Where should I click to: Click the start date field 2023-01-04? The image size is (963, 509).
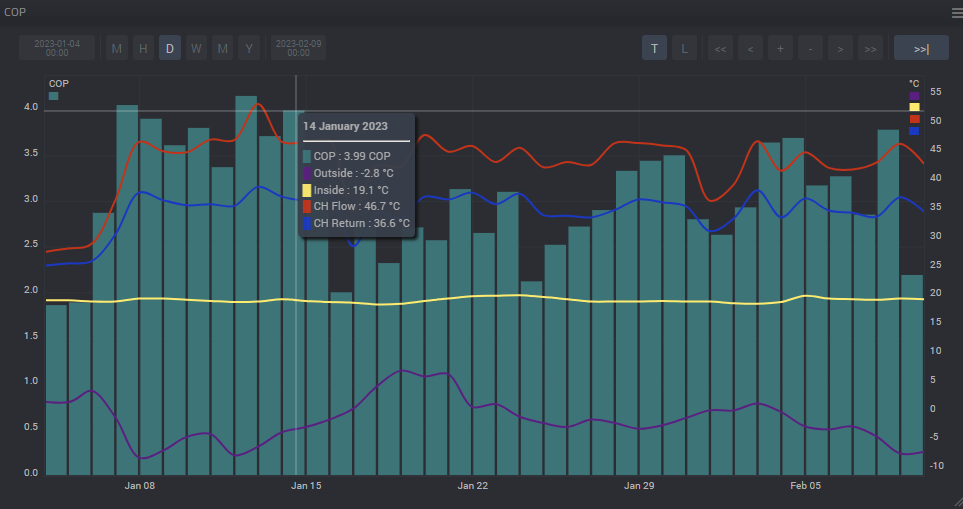pos(57,48)
